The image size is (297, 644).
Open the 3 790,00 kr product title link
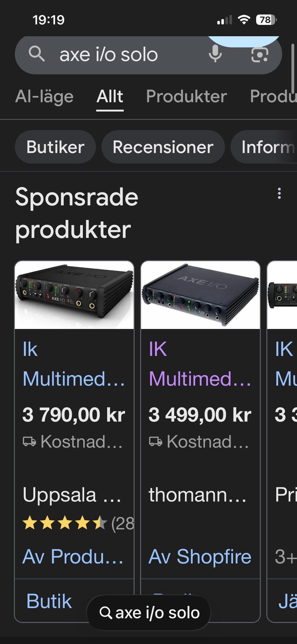pos(74,364)
